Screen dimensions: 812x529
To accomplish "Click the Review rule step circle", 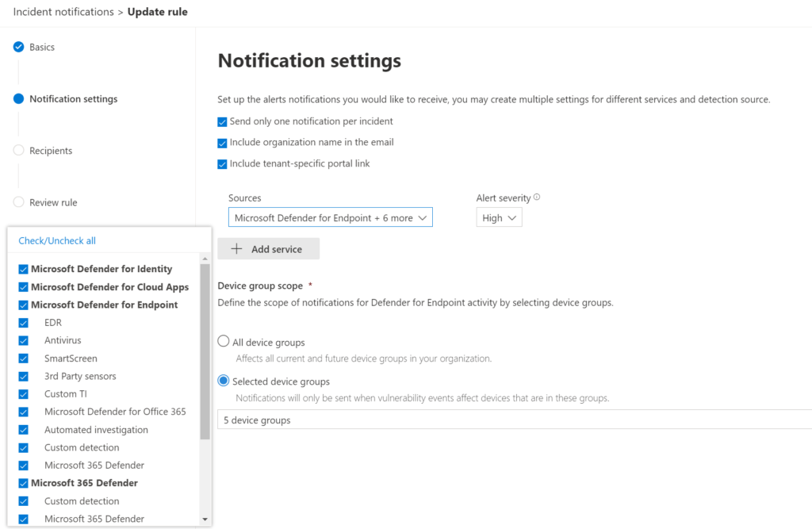I will (x=19, y=202).
